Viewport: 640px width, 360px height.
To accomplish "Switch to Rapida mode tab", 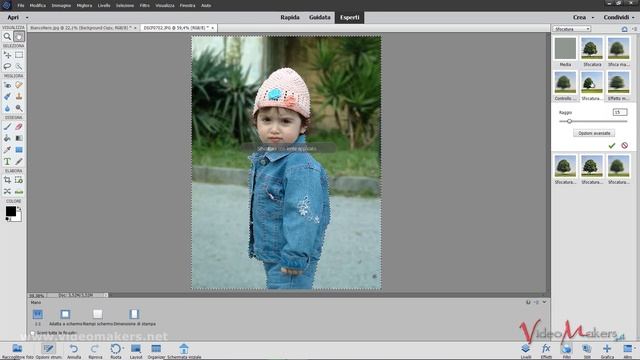I will (290, 18).
